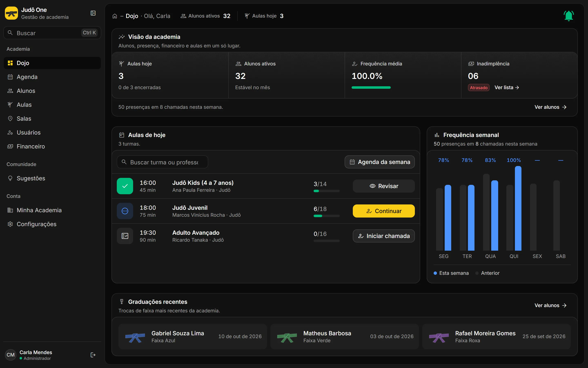The width and height of the screenshot is (588, 368).
Task: Click the Revisar button for Judô Kids
Action: pos(384,186)
